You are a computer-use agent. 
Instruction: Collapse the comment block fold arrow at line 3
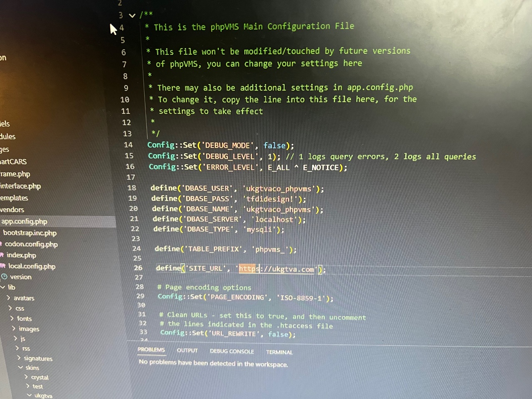pos(132,16)
